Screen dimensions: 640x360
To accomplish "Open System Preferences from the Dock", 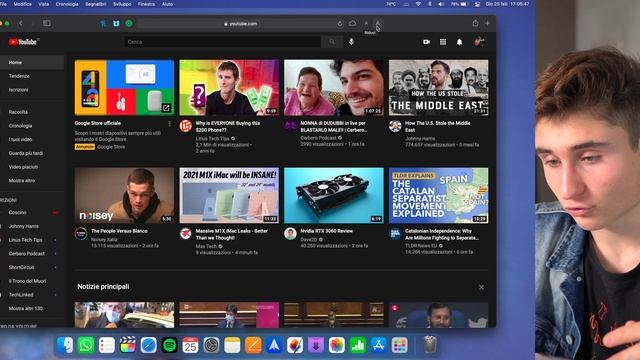I will click(x=211, y=345).
